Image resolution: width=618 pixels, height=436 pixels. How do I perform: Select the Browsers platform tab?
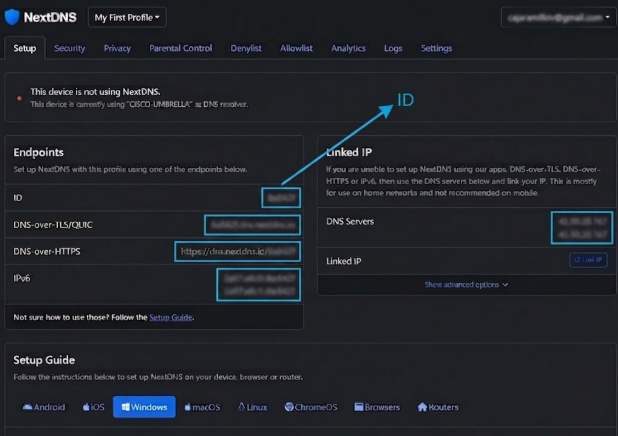(x=377, y=407)
